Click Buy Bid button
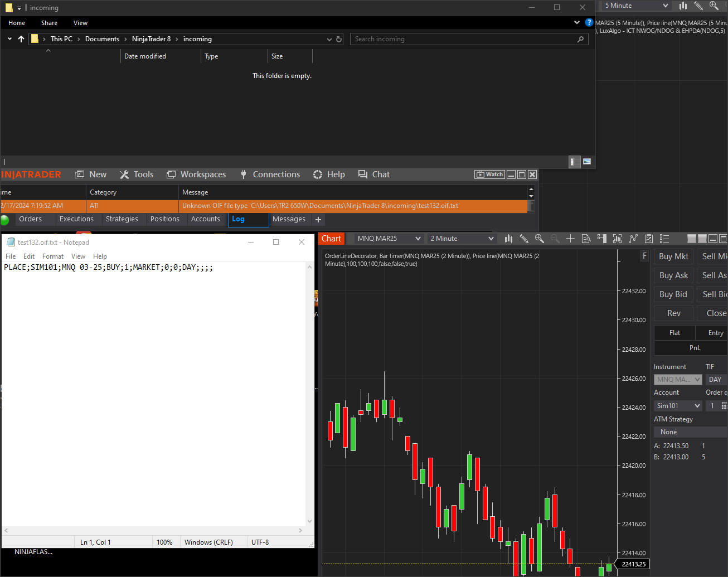Image resolution: width=728 pixels, height=577 pixels. 673,294
